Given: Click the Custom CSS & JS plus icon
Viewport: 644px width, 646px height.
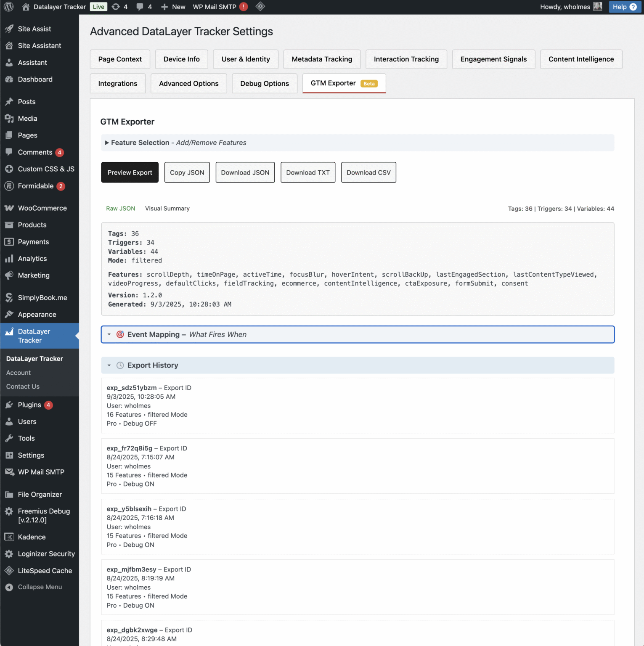Looking at the screenshot, I should (9, 169).
